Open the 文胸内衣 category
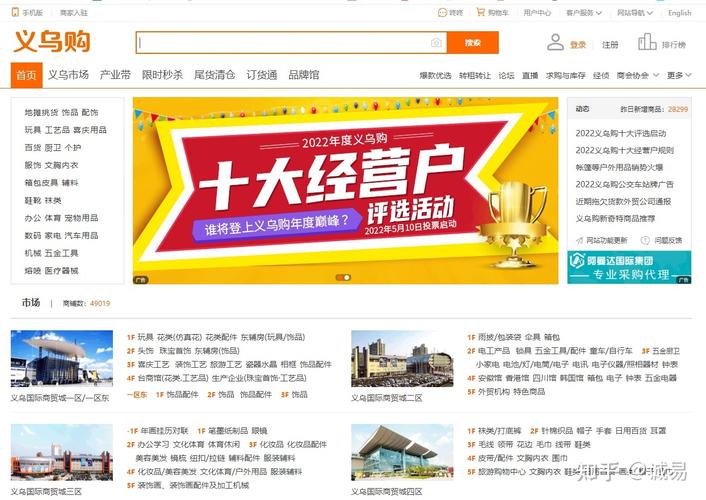Image resolution: width=706 pixels, height=500 pixels. coord(61,165)
